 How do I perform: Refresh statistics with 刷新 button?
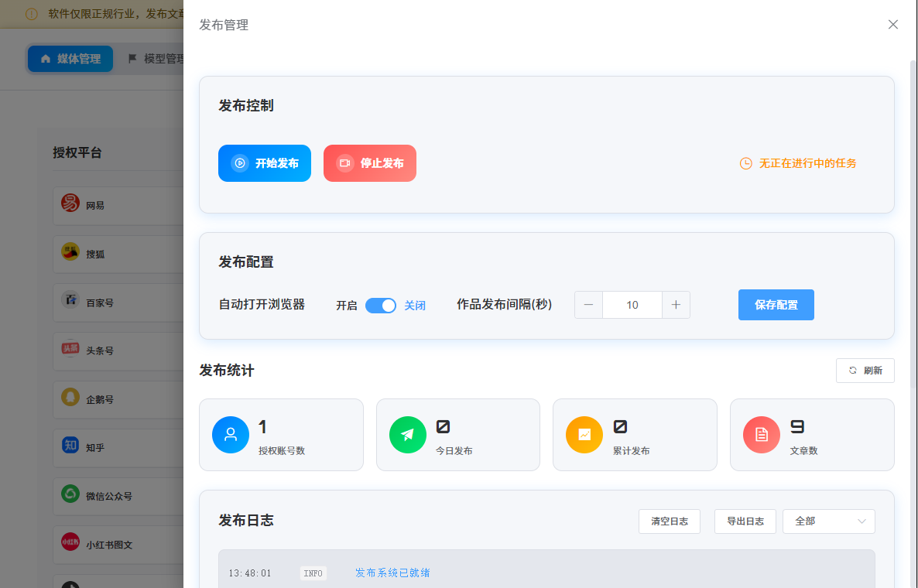coord(865,371)
